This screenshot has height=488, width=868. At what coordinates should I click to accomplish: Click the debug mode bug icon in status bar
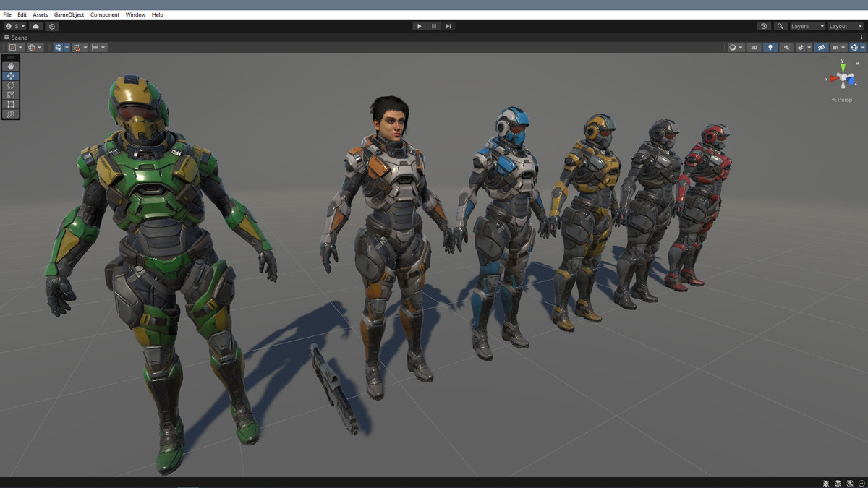[x=826, y=483]
